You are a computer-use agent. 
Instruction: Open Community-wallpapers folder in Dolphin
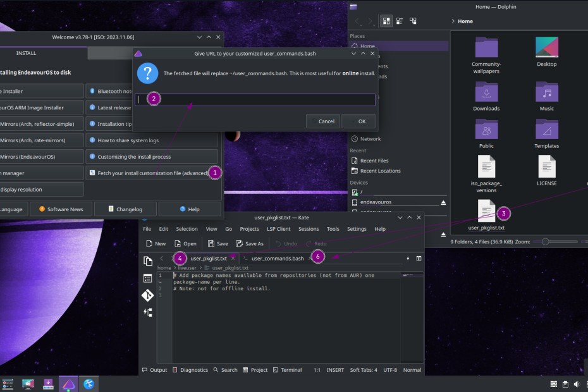(x=486, y=56)
